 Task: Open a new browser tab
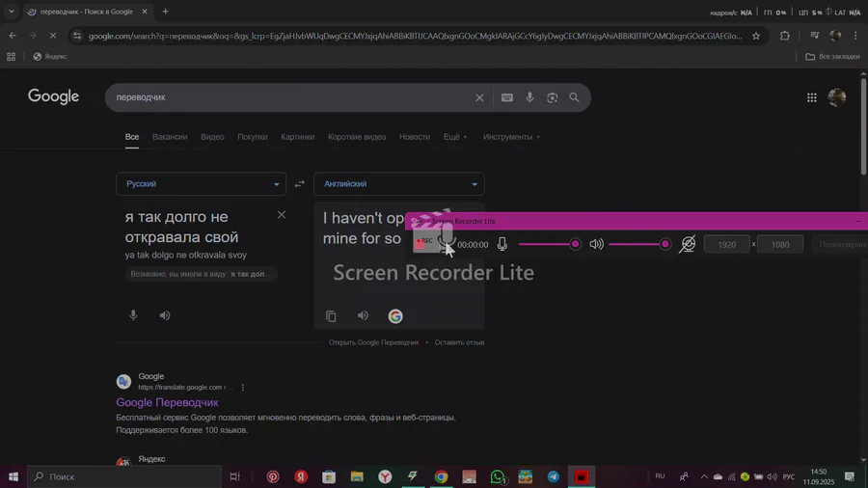165,11
